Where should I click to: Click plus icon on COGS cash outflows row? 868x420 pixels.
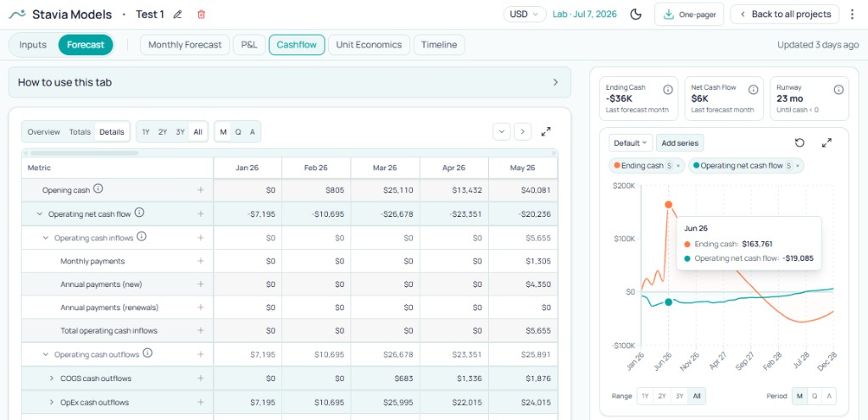coord(200,379)
